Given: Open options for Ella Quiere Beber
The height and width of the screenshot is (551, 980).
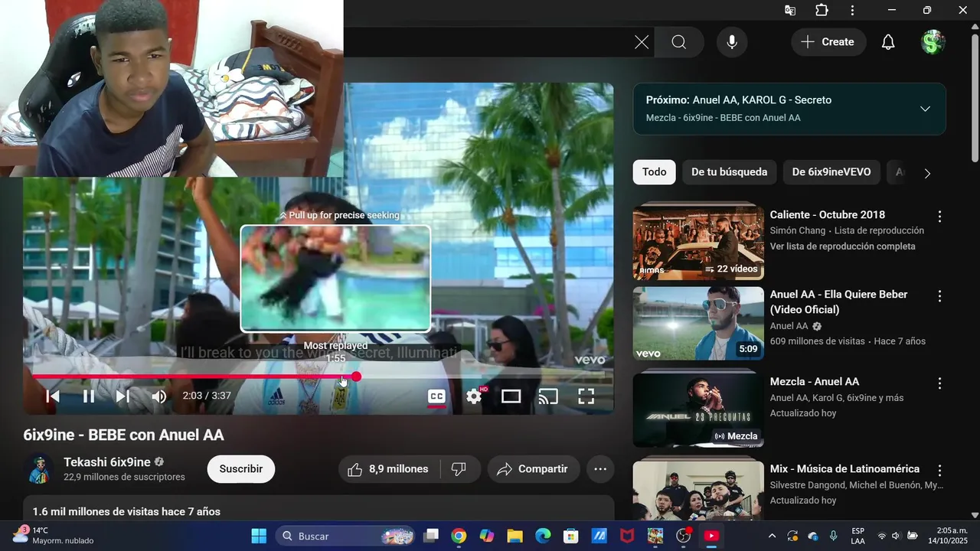Looking at the screenshot, I should tap(939, 296).
